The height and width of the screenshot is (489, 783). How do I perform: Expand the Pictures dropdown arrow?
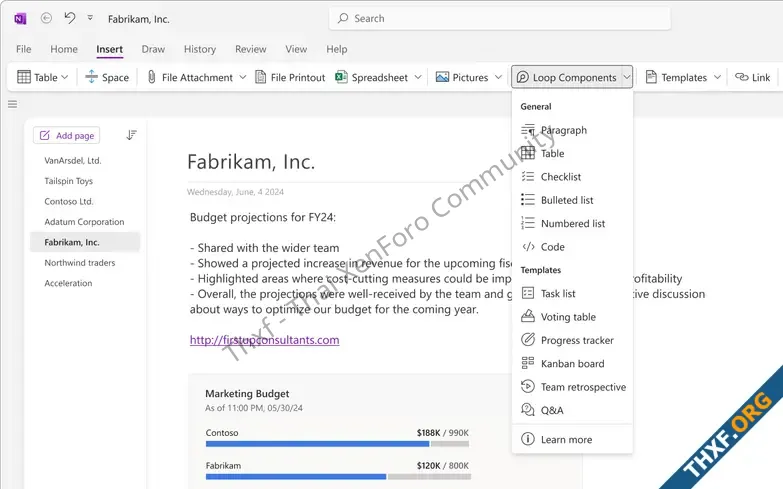498,77
